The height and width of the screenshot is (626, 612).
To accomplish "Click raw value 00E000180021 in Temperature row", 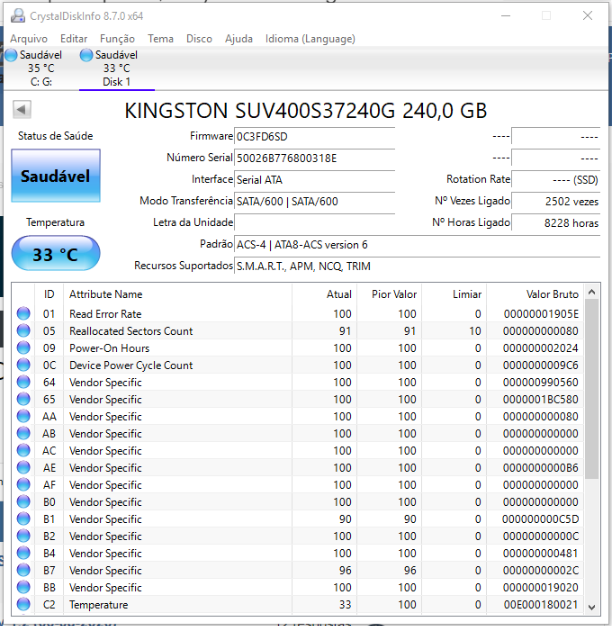I will pos(541,605).
